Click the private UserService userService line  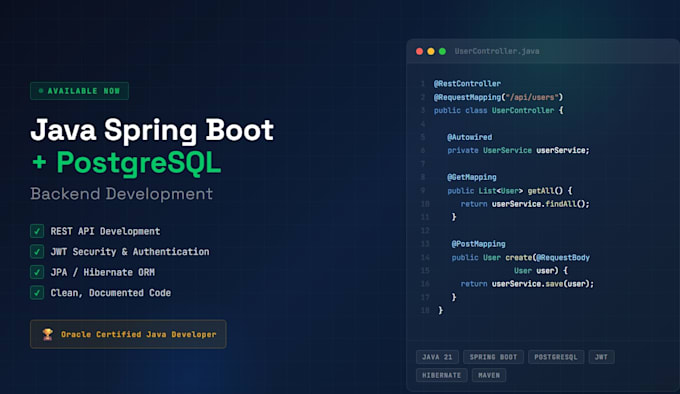[x=518, y=150]
